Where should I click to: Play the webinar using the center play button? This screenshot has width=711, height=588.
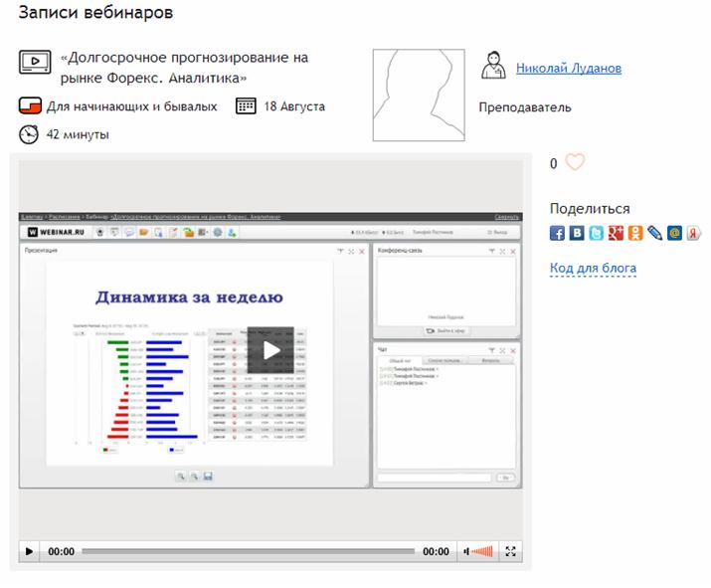(x=271, y=349)
